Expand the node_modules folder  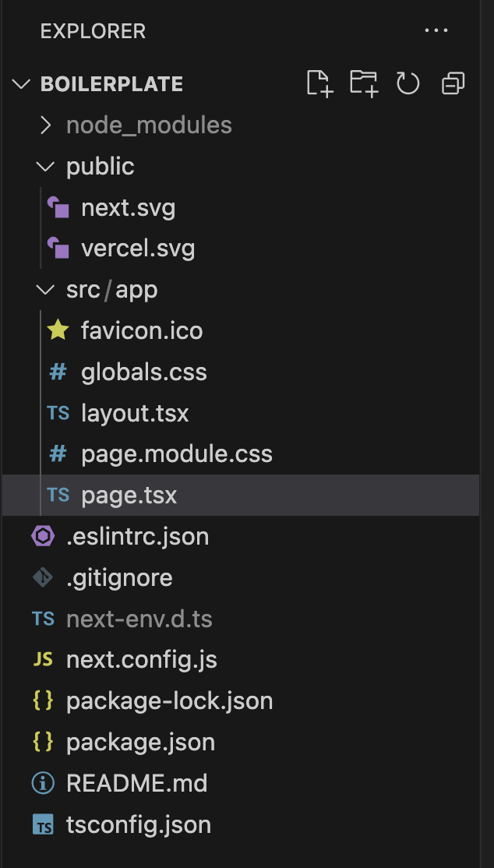(x=46, y=125)
